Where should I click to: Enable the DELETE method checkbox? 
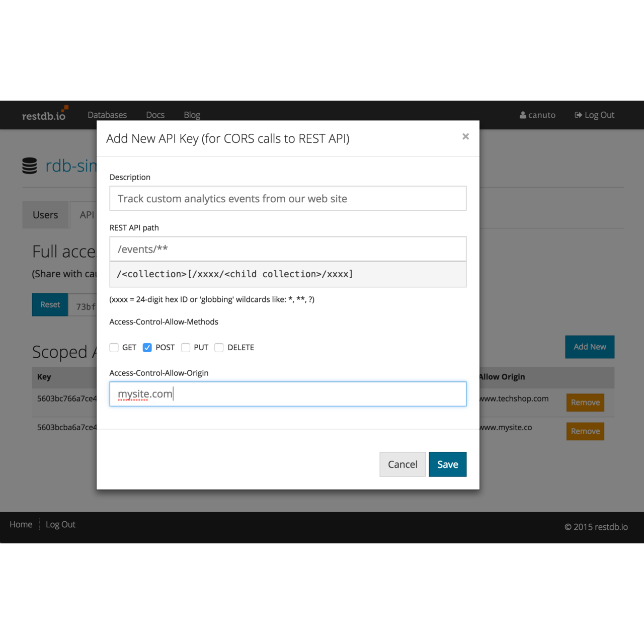[219, 347]
